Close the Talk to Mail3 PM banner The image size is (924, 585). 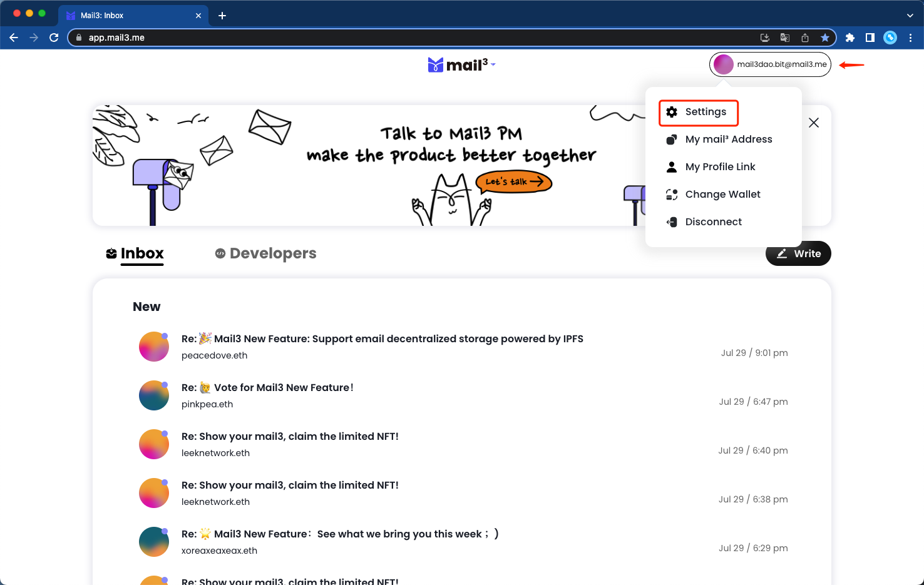click(814, 123)
